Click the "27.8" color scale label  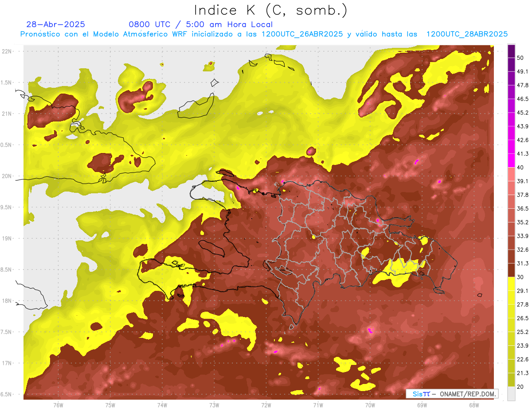523,305
